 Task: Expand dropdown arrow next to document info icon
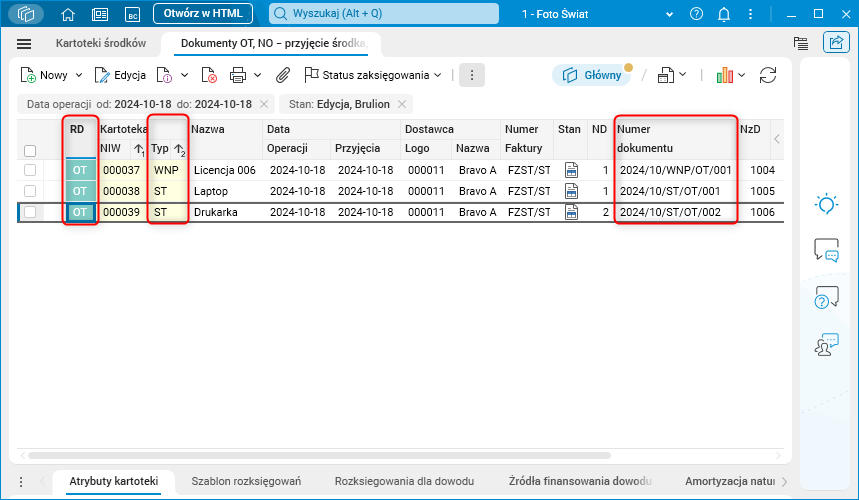point(185,75)
